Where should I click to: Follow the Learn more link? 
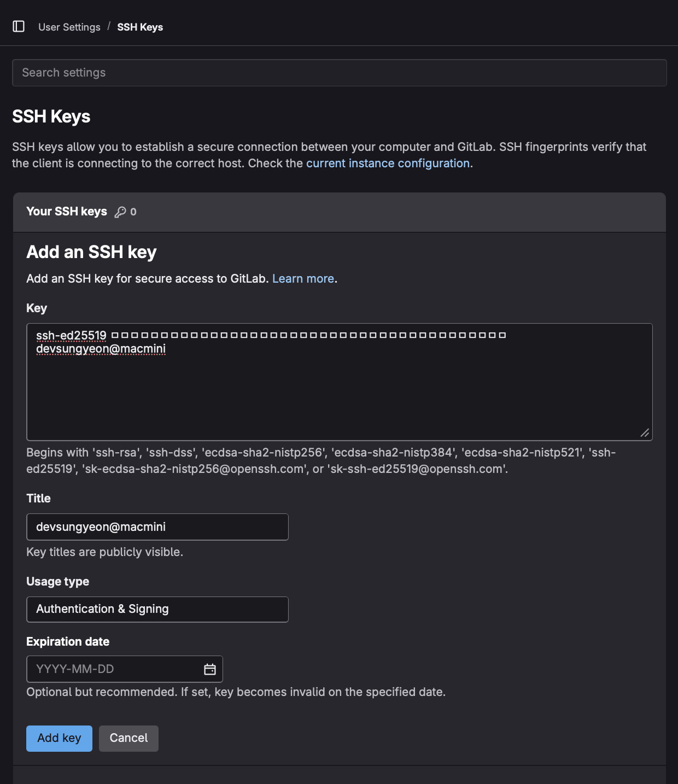(x=303, y=279)
